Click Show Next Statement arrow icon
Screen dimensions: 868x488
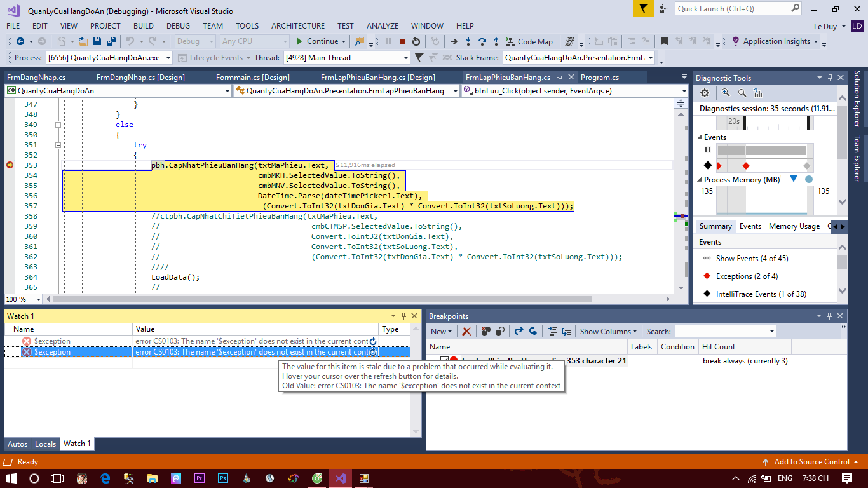click(x=454, y=41)
